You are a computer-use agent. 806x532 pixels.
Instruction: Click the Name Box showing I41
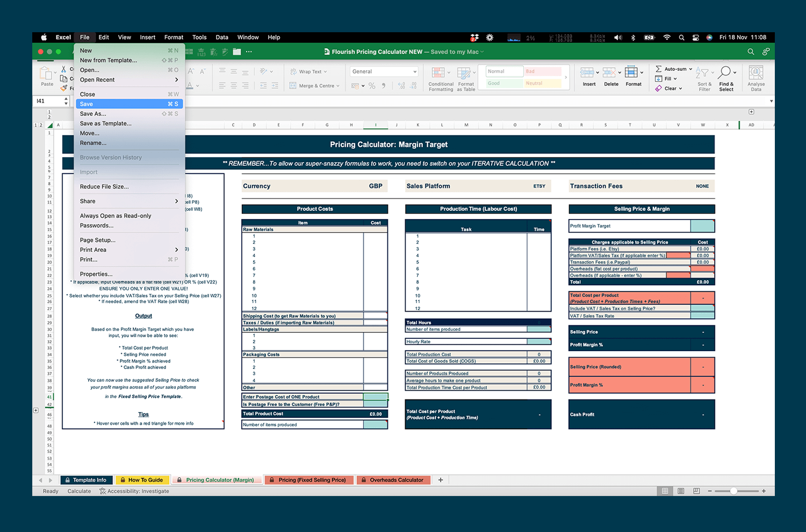pos(48,100)
